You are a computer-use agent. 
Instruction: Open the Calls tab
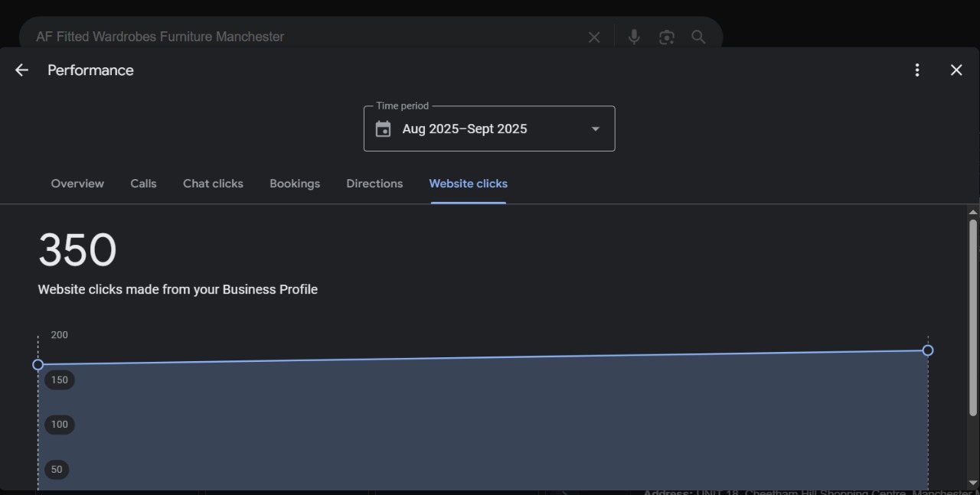(x=143, y=184)
